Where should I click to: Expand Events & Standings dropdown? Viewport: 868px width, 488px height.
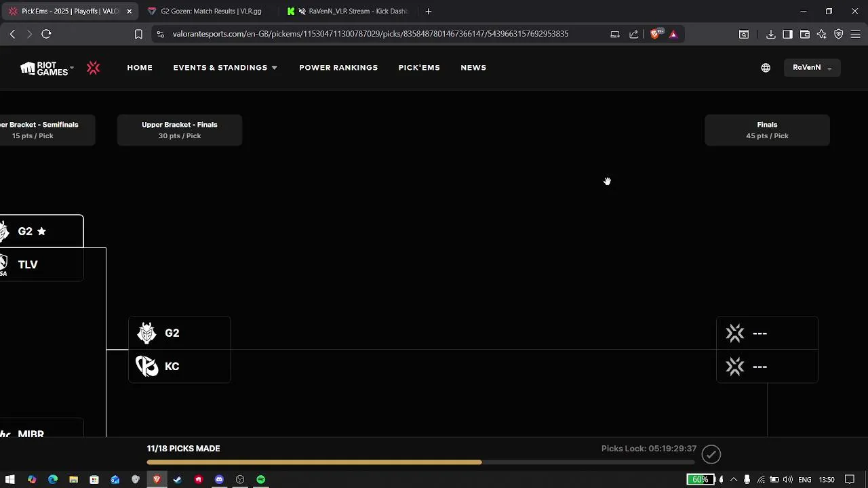pos(225,68)
